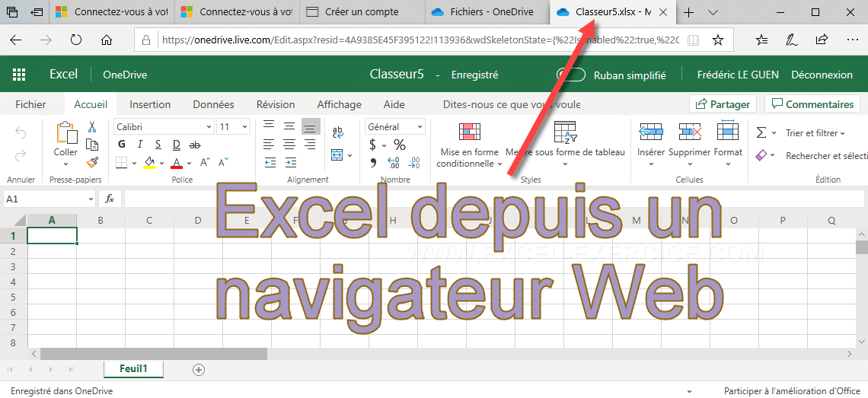Add a new sheet with plus icon

(x=198, y=369)
